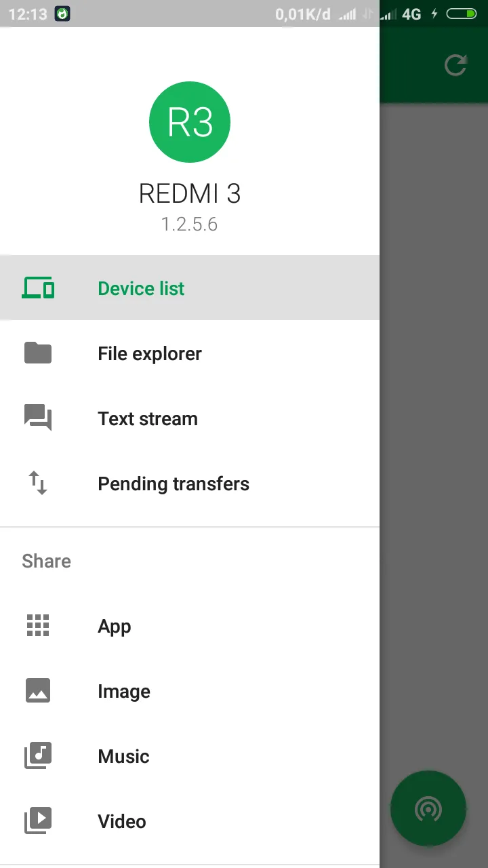Tap the refresh icon in the toolbar
This screenshot has width=488, height=868.
point(455,65)
